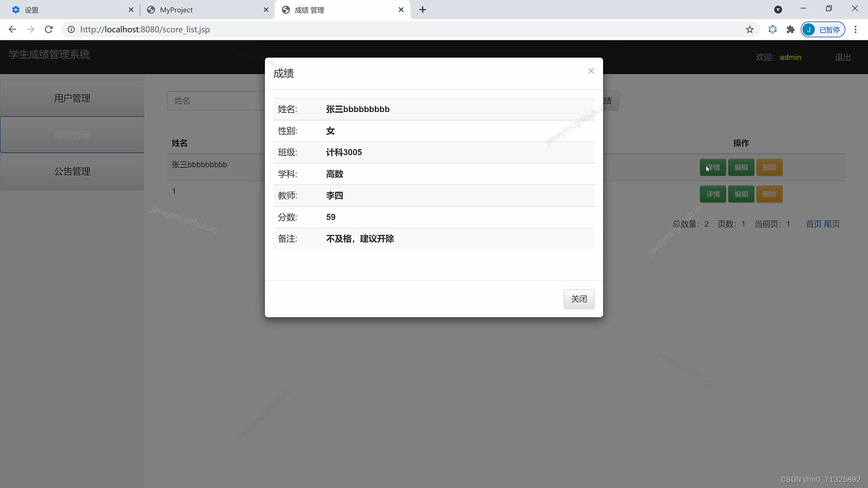Click 删除 button in the row named 1
The width and height of the screenshot is (868, 488).
pos(769,194)
